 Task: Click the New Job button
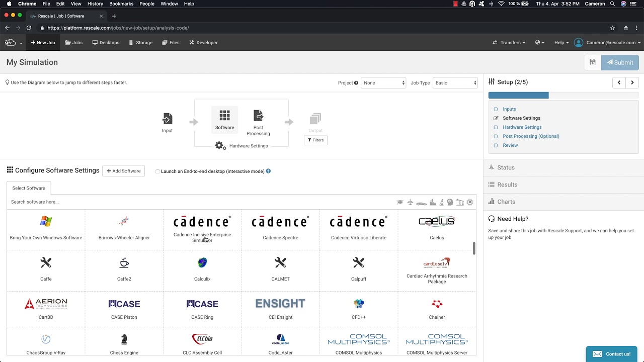click(x=43, y=43)
